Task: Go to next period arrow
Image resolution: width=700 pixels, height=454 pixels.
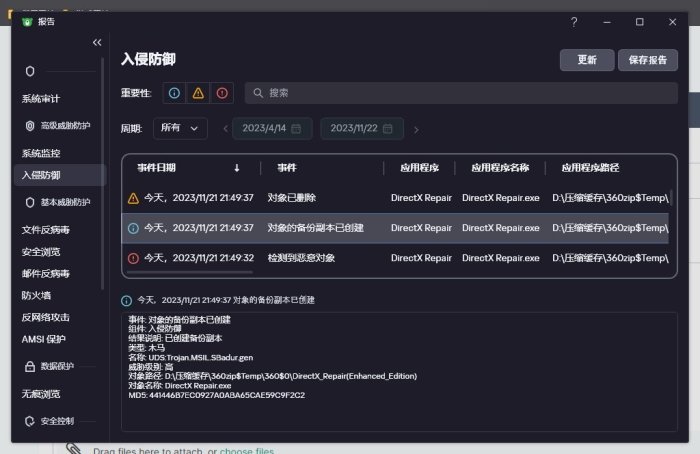Action: 416,129
